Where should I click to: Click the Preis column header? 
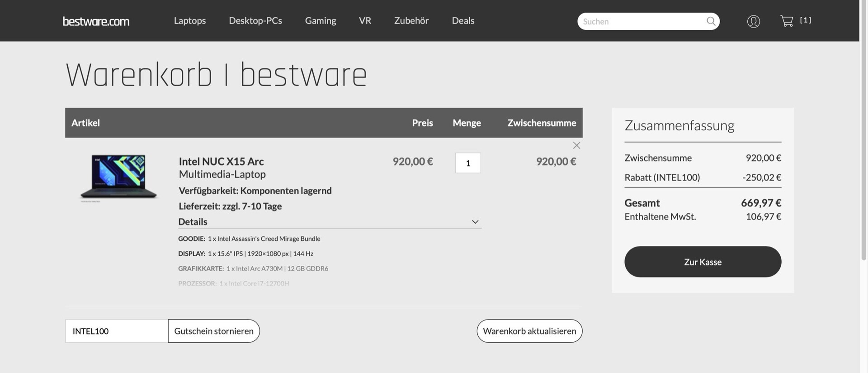pyautogui.click(x=422, y=123)
